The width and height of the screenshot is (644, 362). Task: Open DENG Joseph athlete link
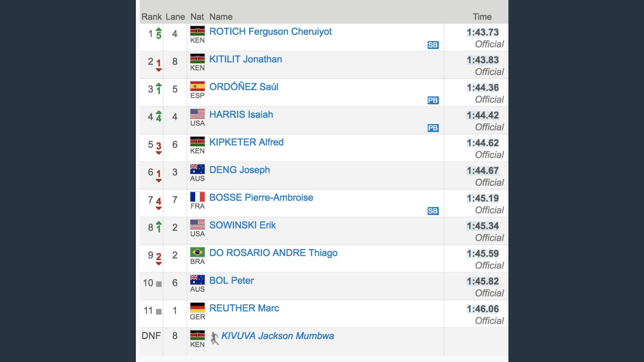tap(239, 170)
